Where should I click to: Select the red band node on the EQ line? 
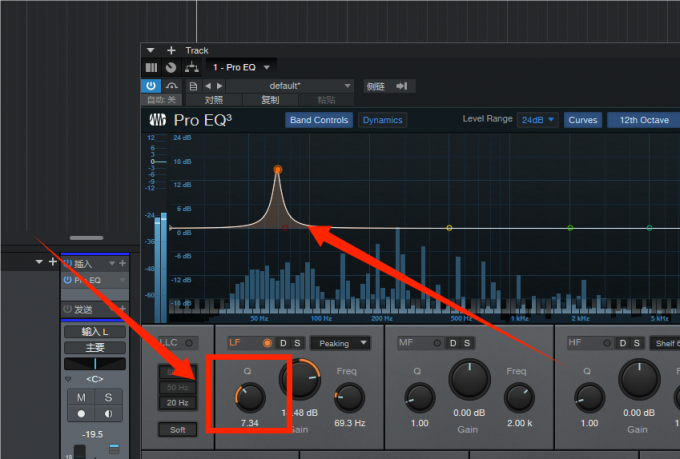coord(285,228)
